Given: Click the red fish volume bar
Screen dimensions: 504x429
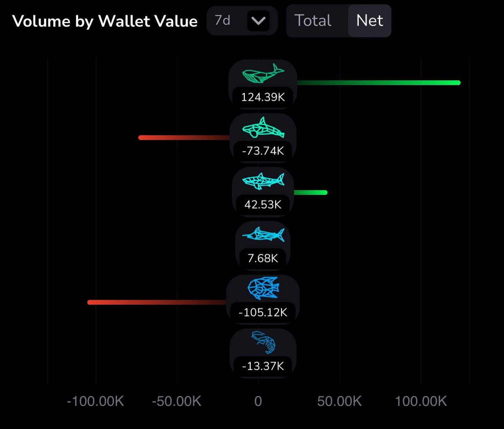Looking at the screenshot, I should [157, 302].
